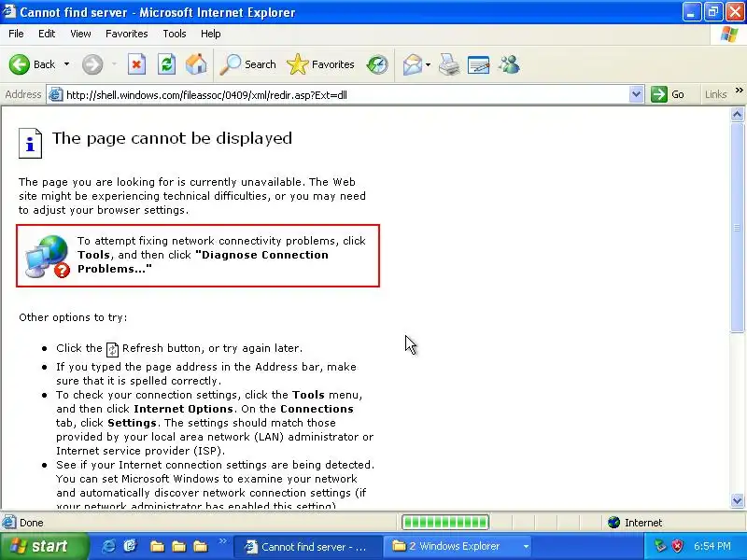Click the bold "Internet Options" text
The width and height of the screenshot is (747, 560).
pyautogui.click(x=183, y=409)
